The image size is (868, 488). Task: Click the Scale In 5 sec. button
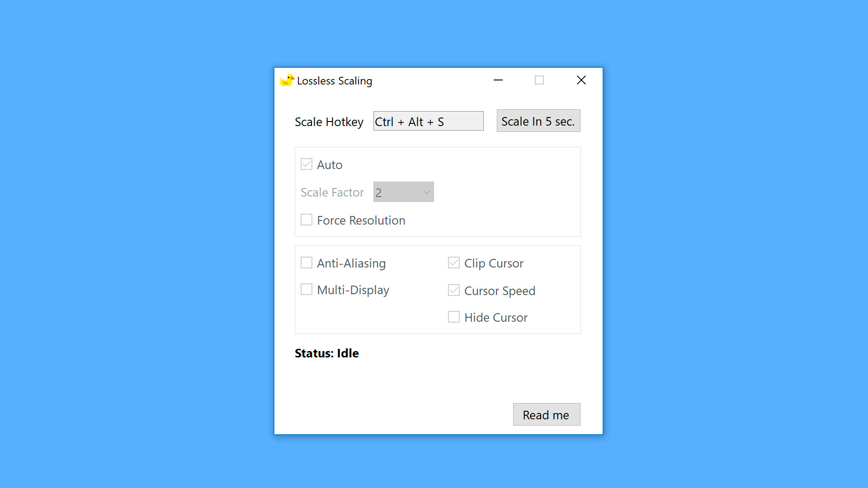click(x=537, y=121)
